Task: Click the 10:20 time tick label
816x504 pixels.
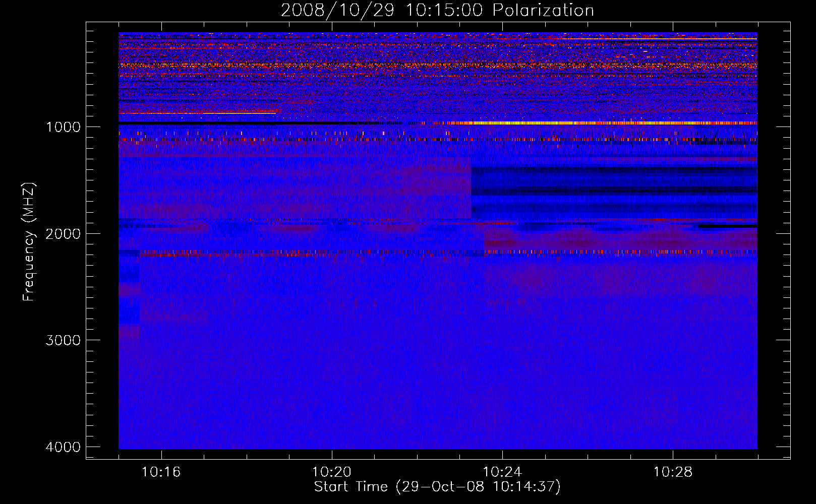Action: click(332, 472)
